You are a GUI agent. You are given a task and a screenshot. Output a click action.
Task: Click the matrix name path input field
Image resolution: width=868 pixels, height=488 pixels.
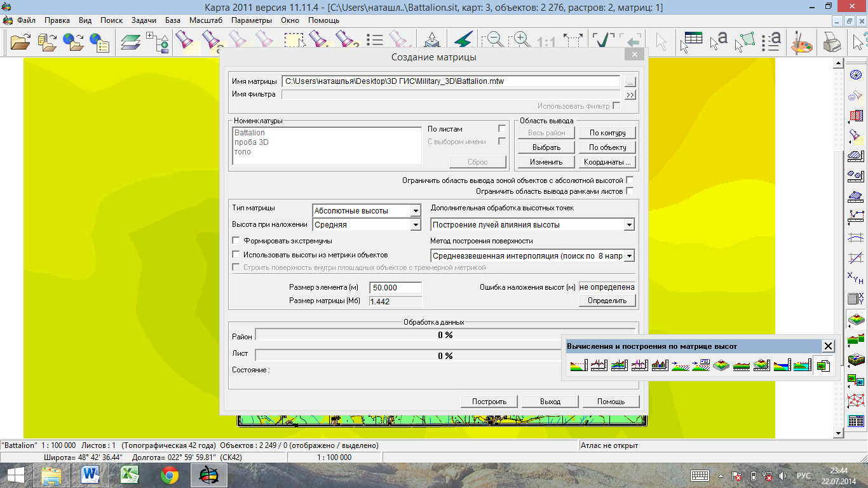pyautogui.click(x=451, y=81)
